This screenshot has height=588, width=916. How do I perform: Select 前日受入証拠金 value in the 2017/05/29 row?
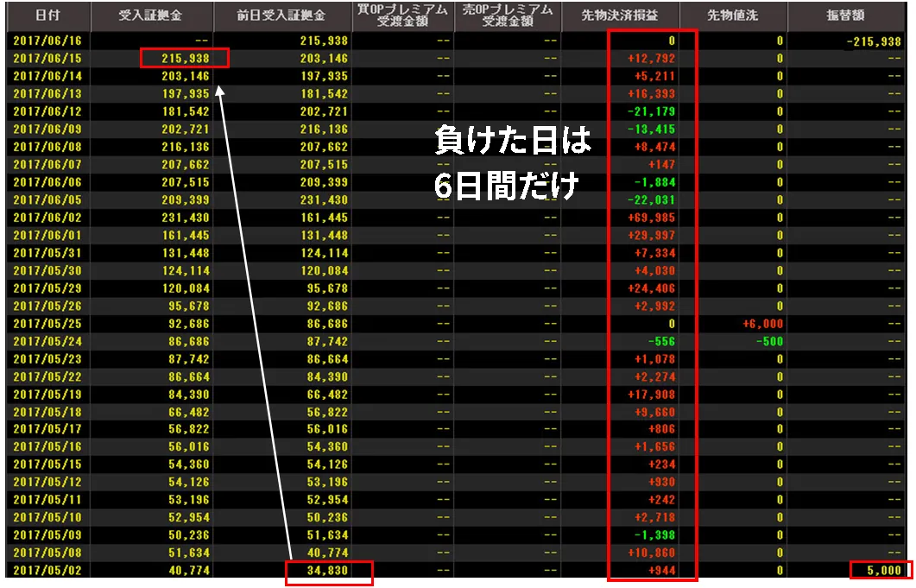point(327,288)
